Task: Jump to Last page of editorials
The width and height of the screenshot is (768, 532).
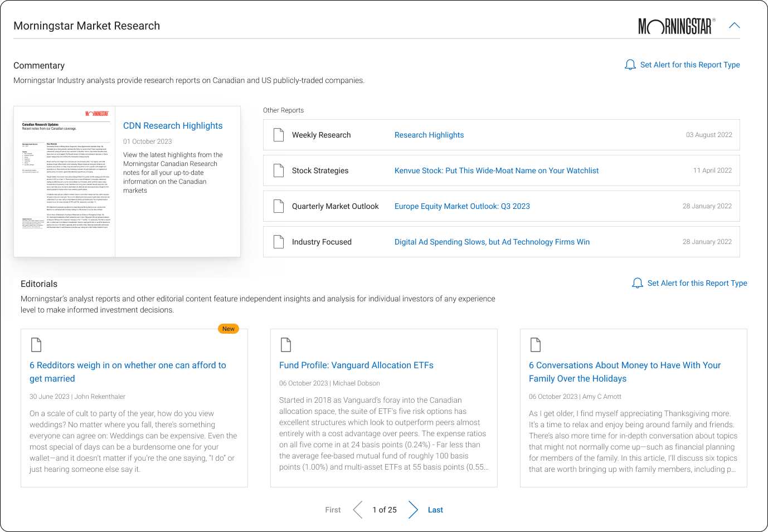Action: (x=435, y=510)
